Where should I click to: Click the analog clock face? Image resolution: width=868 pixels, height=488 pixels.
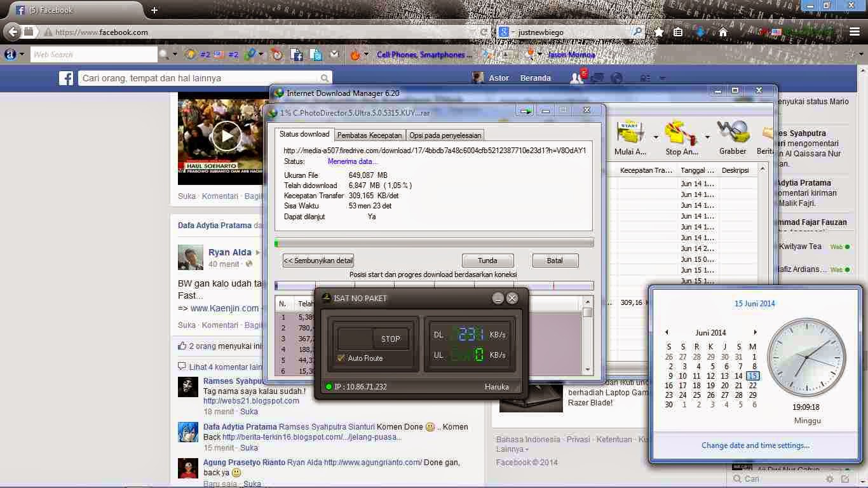806,358
